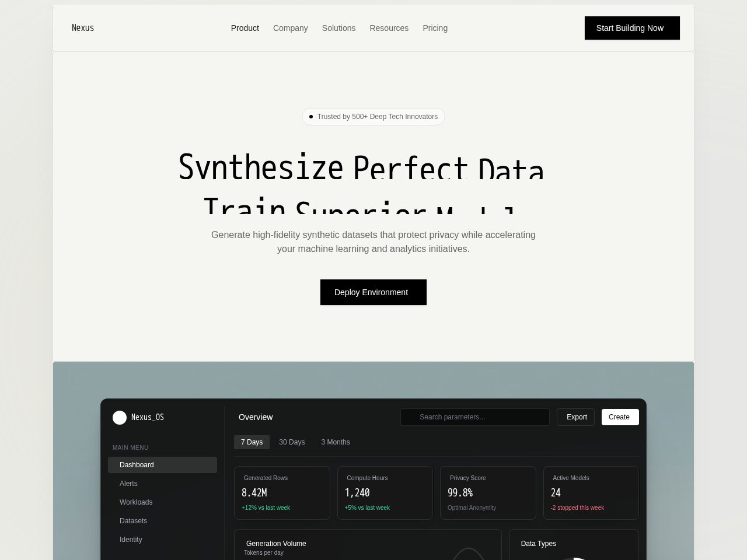Viewport: 747px width, 560px height.
Task: Open Alerts in the sidebar menu
Action: click(128, 484)
